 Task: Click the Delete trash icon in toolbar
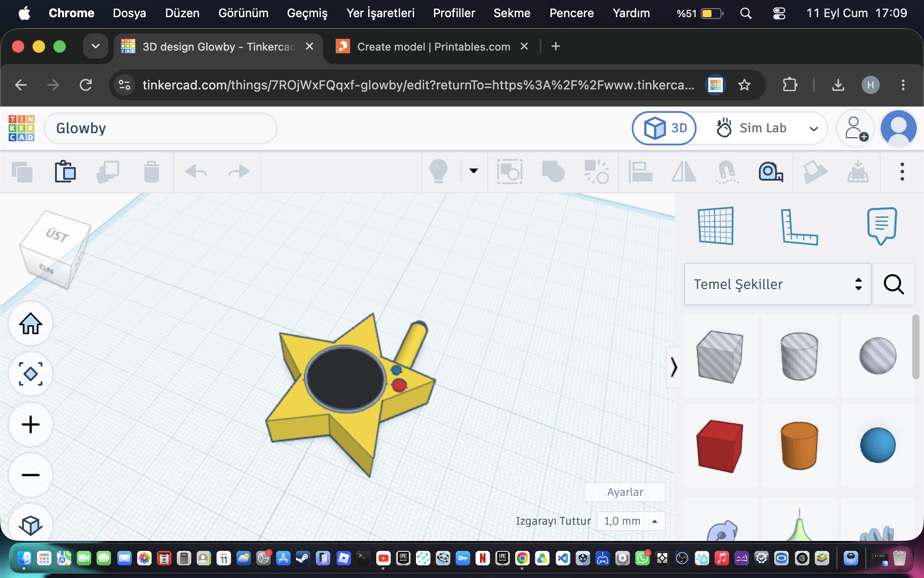(x=152, y=172)
